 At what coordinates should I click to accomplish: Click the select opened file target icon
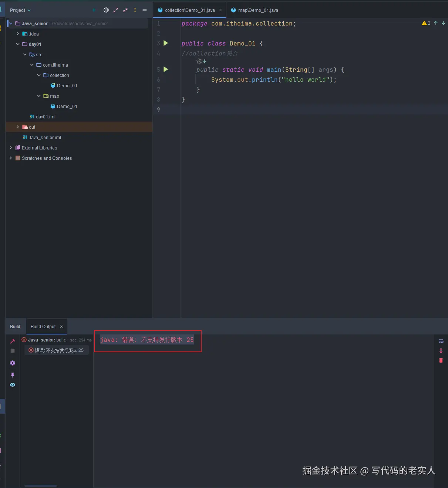(x=106, y=10)
